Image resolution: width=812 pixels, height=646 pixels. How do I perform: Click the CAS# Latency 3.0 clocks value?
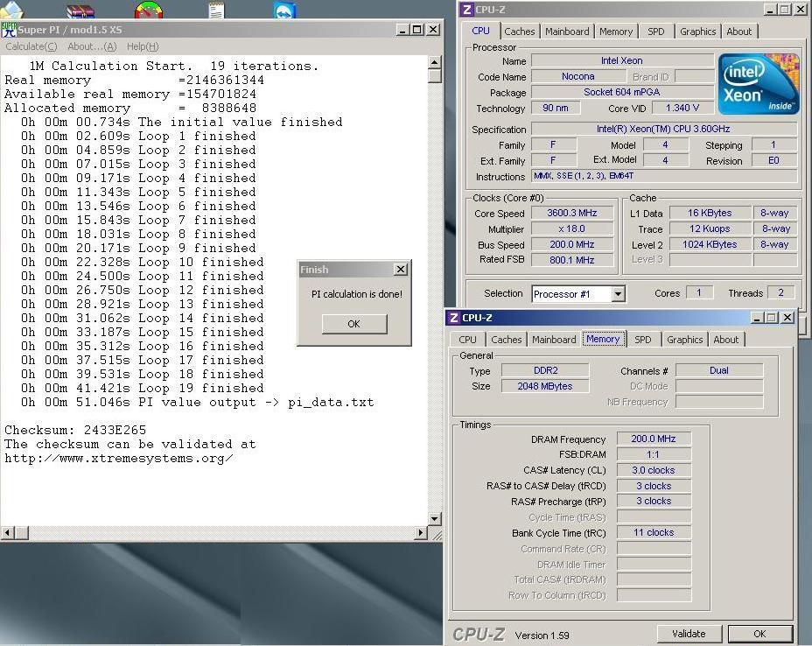click(654, 470)
